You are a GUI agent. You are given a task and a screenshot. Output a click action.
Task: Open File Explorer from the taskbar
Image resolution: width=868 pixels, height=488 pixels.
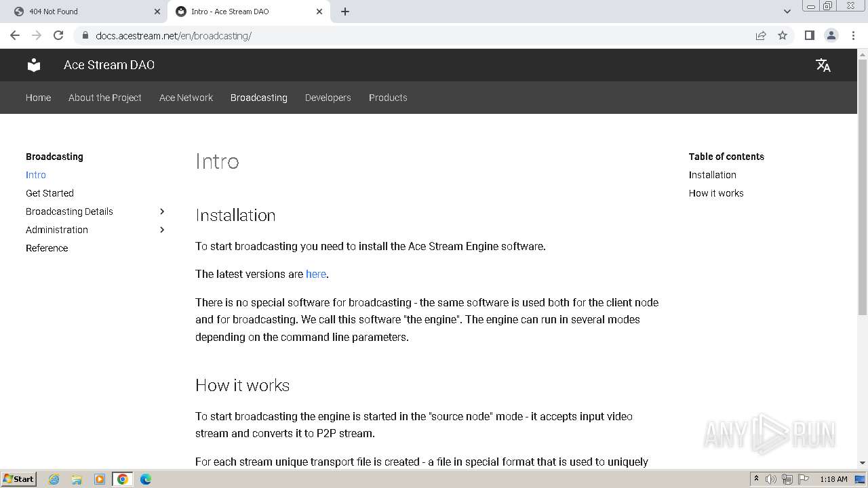77,479
